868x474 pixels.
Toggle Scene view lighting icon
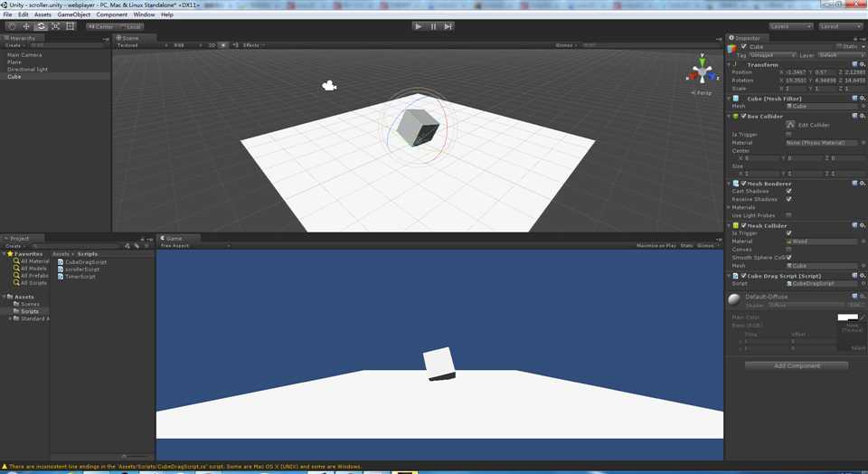(x=223, y=45)
